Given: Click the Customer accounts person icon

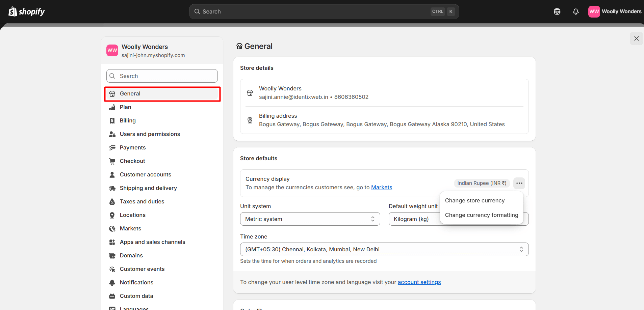Looking at the screenshot, I should click(112, 175).
